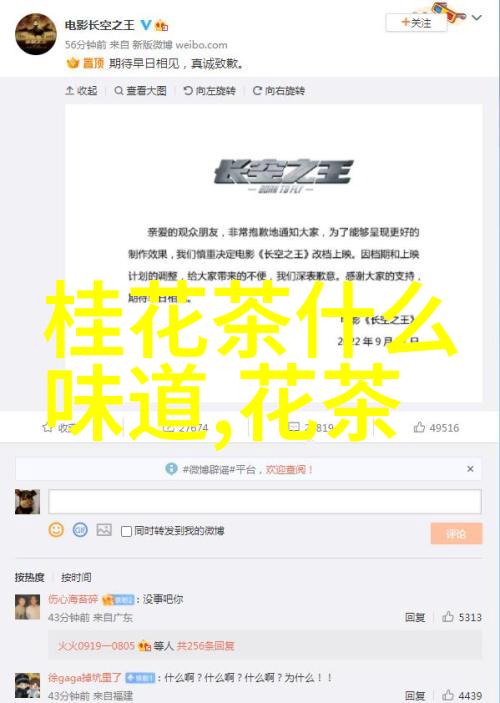
Task: Insert a GIF via GIF icon
Action: 80,530
